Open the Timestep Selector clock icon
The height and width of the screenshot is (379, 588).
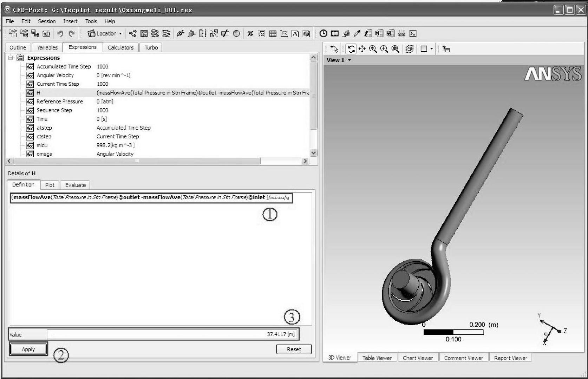324,34
